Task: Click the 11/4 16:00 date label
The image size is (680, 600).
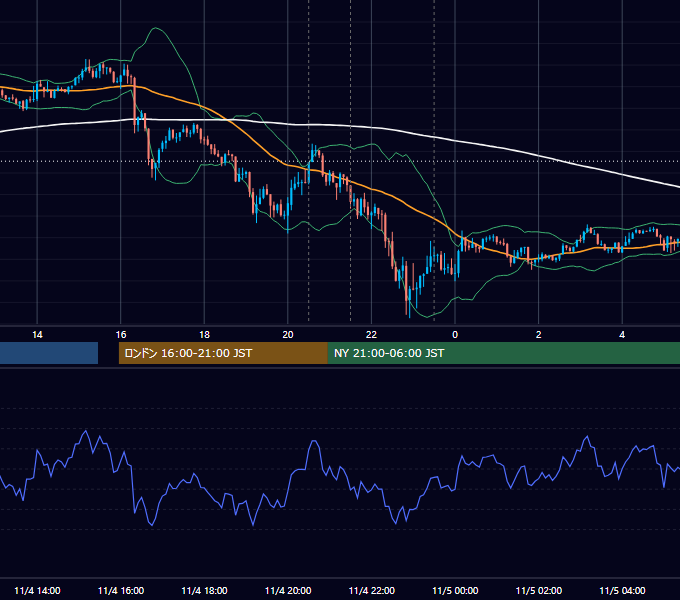Action: pos(121,590)
